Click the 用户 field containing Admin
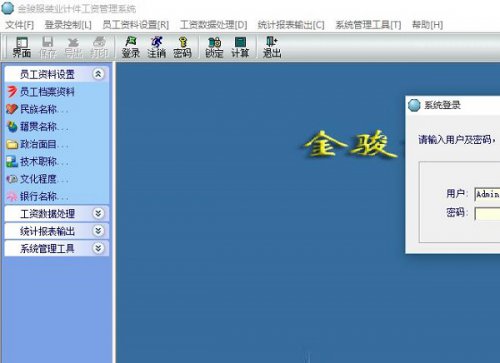Screen dimensions: 500x363 point(487,194)
